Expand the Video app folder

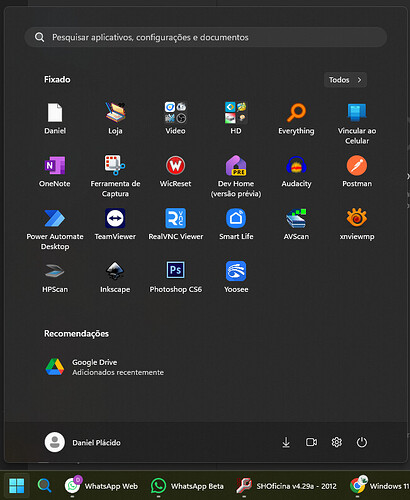176,119
